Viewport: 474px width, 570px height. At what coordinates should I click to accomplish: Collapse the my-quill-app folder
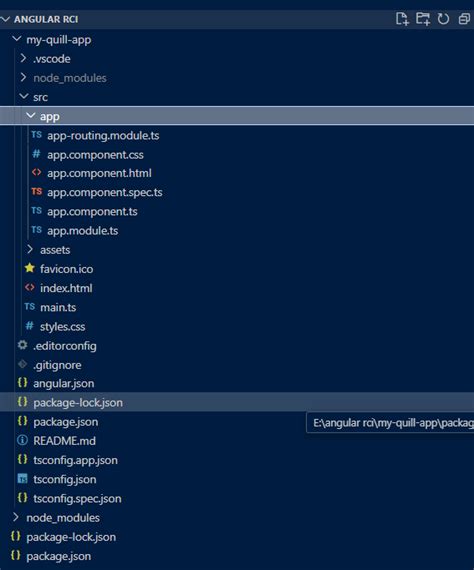coord(17,39)
